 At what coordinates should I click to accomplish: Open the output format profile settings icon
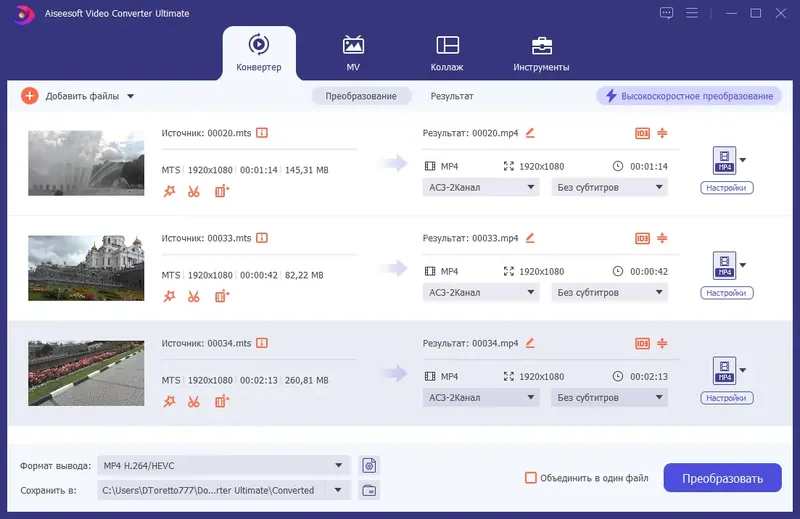[x=369, y=465]
